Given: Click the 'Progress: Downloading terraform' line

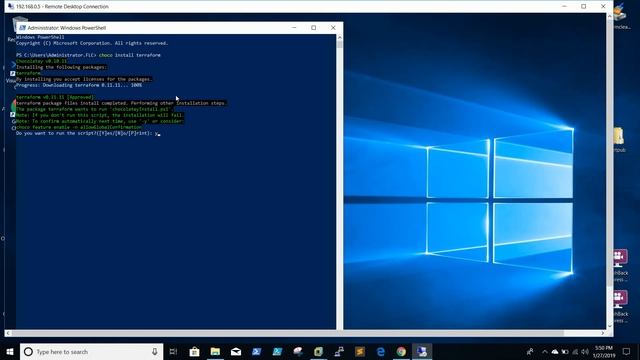Looking at the screenshot, I should pos(79,85).
